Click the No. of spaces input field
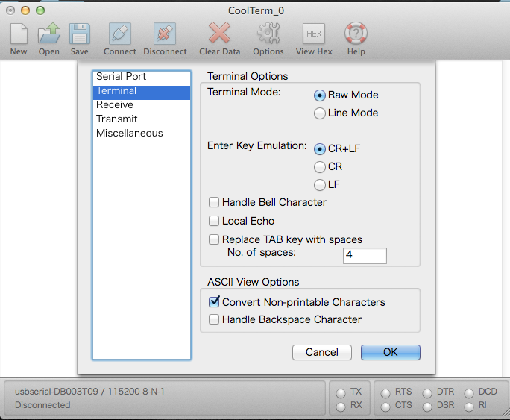Viewport: 510px width, 420px height. click(365, 256)
